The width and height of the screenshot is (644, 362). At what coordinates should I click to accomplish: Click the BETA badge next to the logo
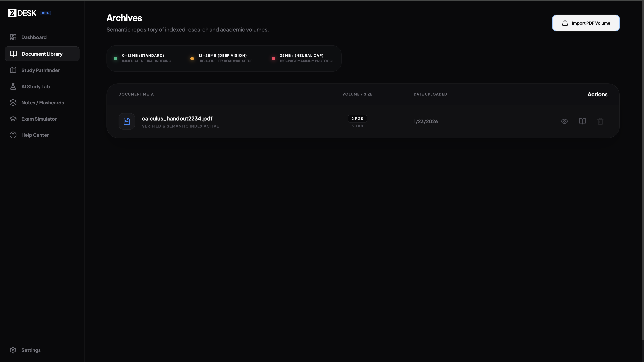[45, 13]
